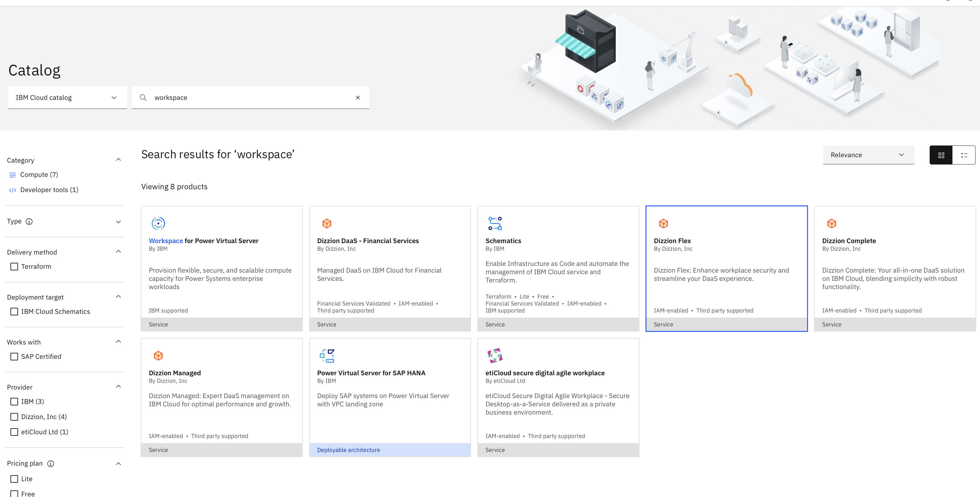Click the Schematics 'Terraform • Lite • Free' tags
Image resolution: width=980 pixels, height=497 pixels.
pos(520,296)
